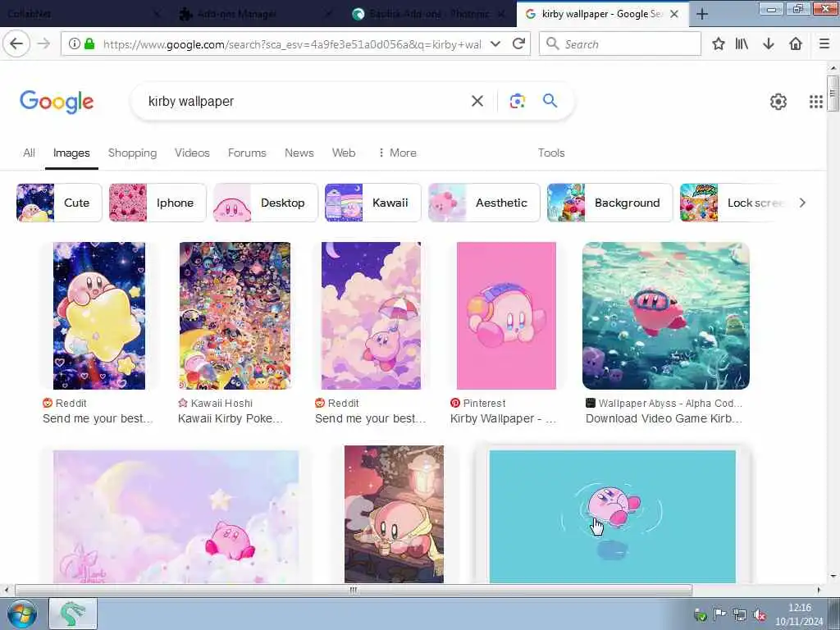Viewport: 840px width, 630px height.
Task: Click the forward navigation arrow
Action: [x=43, y=43]
